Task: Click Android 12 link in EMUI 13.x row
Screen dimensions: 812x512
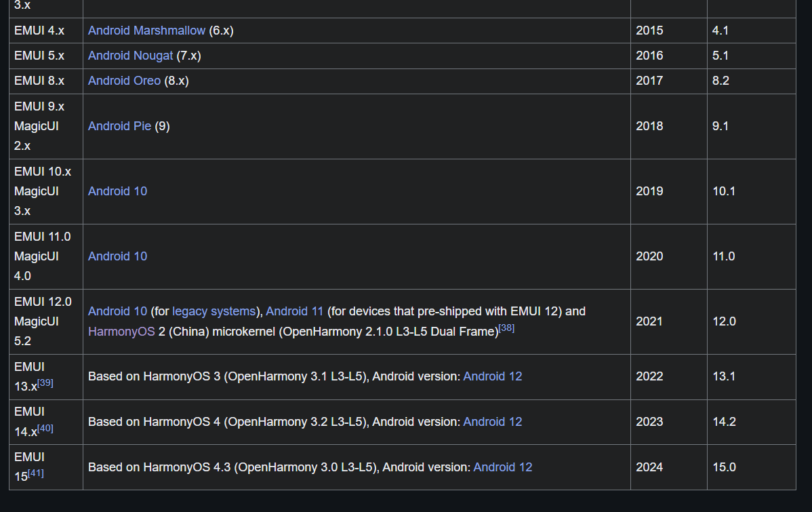Action: pos(493,377)
